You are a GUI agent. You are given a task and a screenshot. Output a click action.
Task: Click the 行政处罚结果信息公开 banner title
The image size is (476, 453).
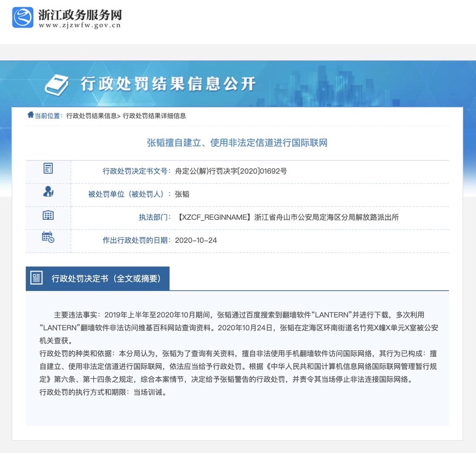coord(168,84)
